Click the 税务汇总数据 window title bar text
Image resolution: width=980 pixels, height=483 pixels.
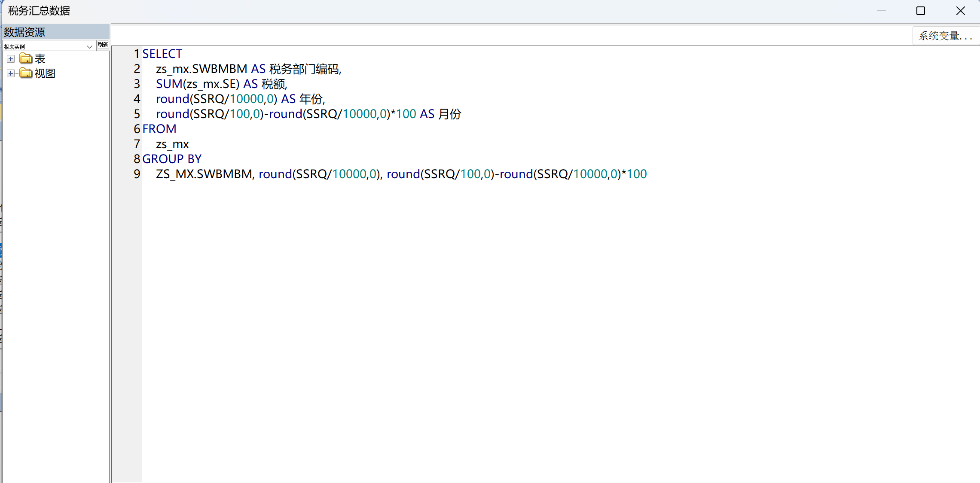39,11
